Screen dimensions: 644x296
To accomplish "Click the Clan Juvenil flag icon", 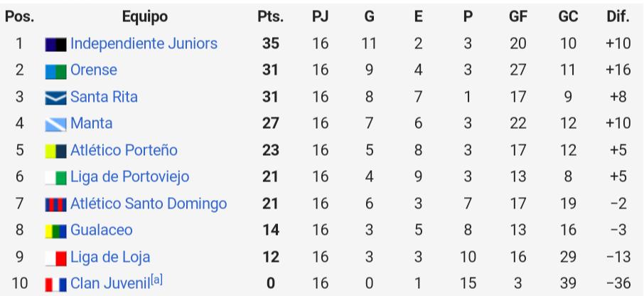I will [x=55, y=284].
